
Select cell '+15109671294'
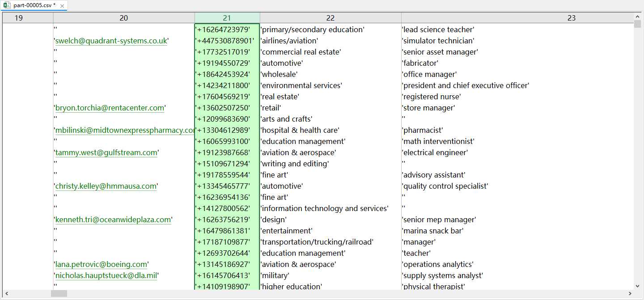[x=227, y=164]
